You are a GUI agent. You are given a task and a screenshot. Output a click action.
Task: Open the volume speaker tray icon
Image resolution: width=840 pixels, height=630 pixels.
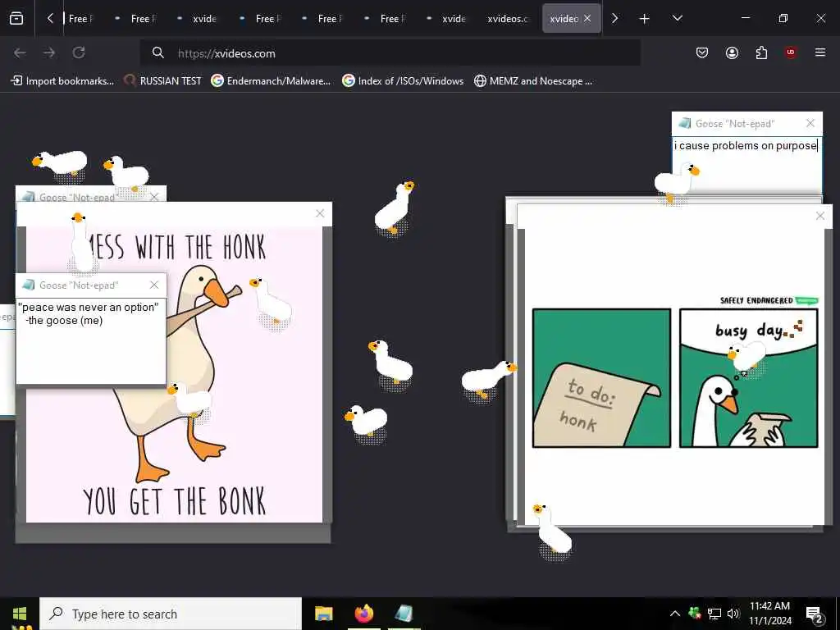click(733, 614)
